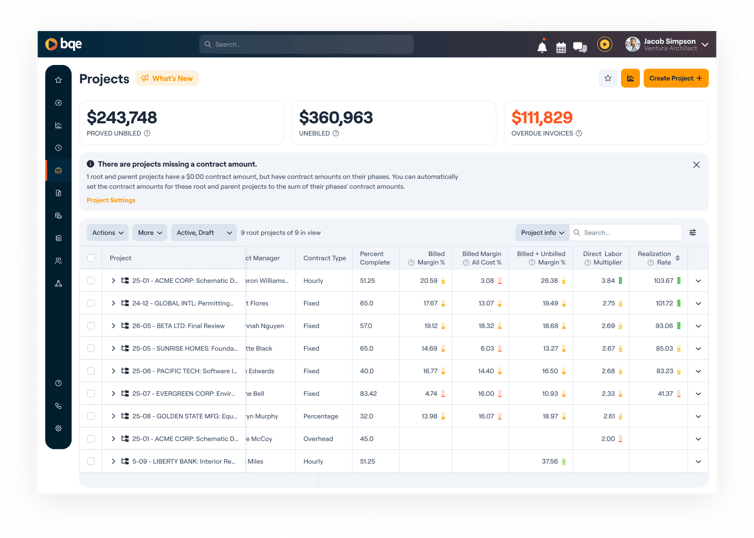Open 25-06 PACIFIC TECH project name
The width and height of the screenshot is (754, 538).
[x=185, y=371]
